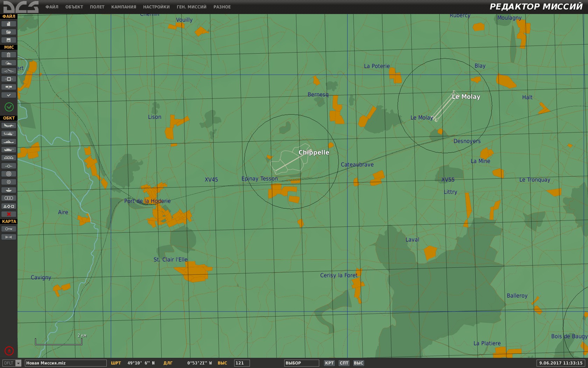Expand the DFLT dropdown arrow

[19, 363]
